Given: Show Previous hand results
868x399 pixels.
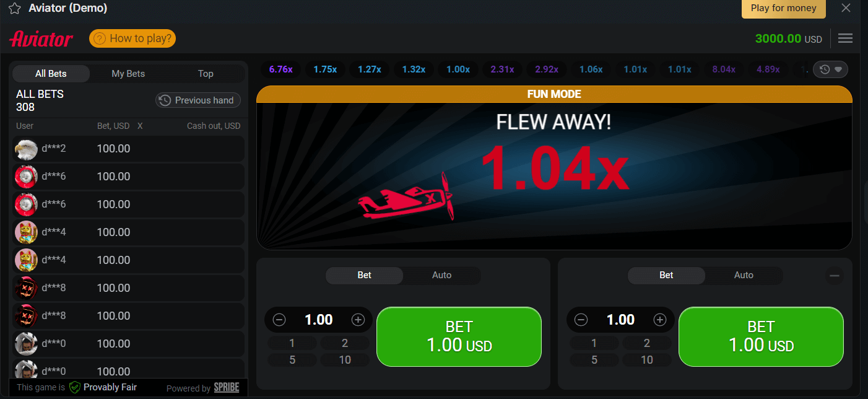Looking at the screenshot, I should tap(198, 100).
